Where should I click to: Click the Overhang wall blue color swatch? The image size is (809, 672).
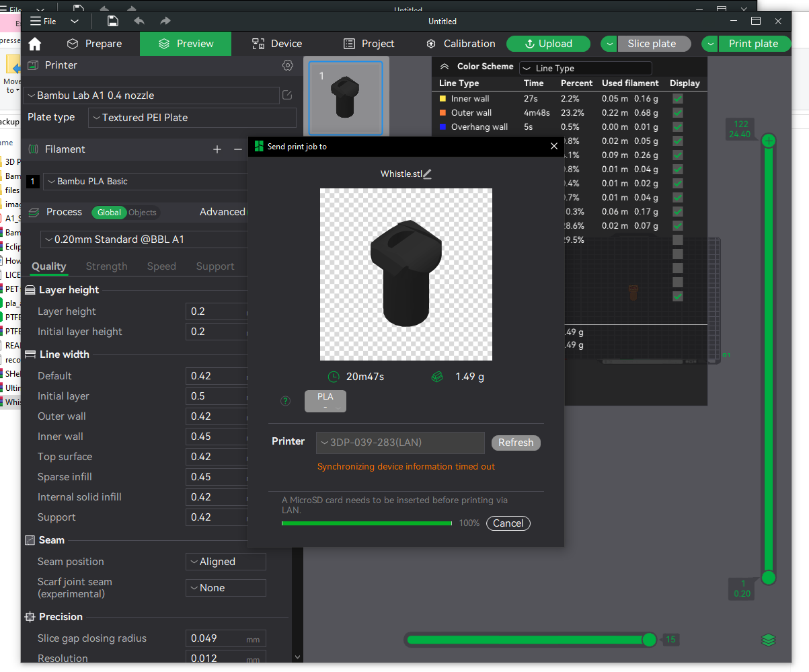point(442,127)
